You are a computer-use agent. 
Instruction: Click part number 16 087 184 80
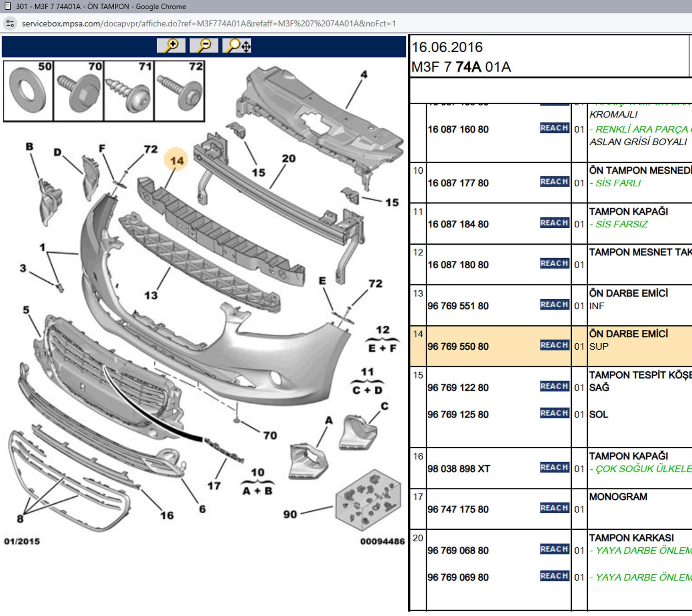(458, 224)
